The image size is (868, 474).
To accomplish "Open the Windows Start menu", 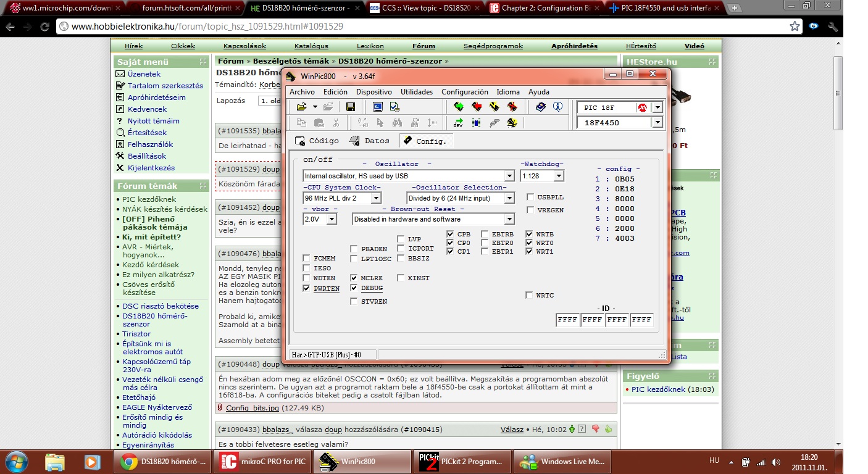I will point(15,461).
